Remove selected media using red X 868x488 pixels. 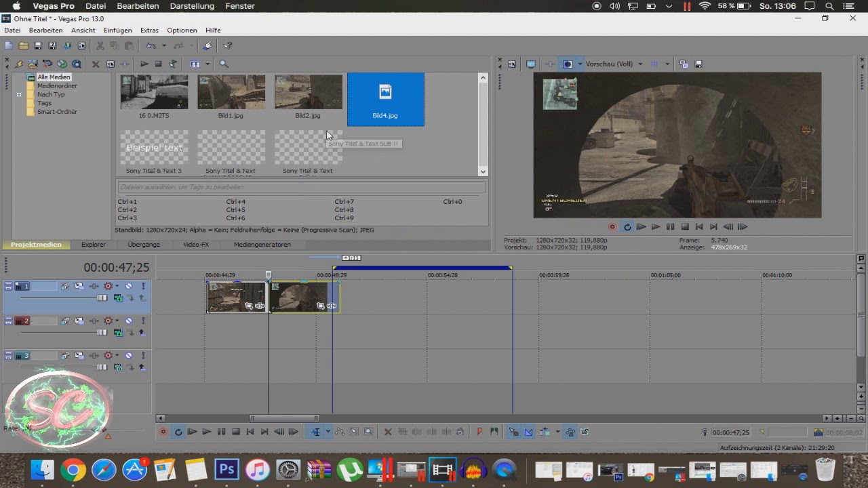[x=96, y=64]
